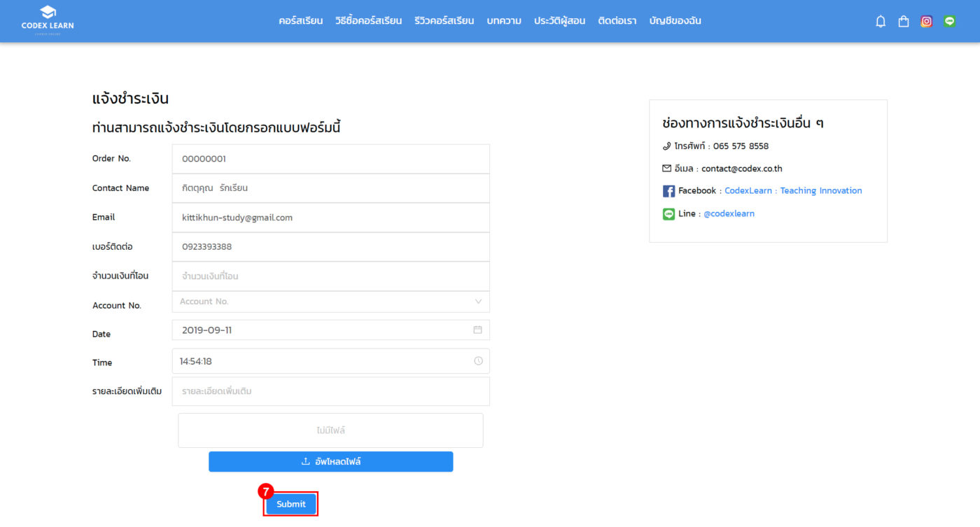Open the บทความ menu item
980x527 pixels.
[x=504, y=21]
